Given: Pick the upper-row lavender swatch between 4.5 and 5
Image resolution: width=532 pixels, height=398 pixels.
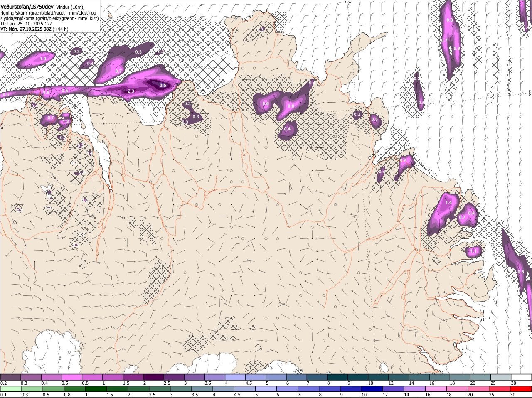Looking at the screenshot, I should (255, 377).
